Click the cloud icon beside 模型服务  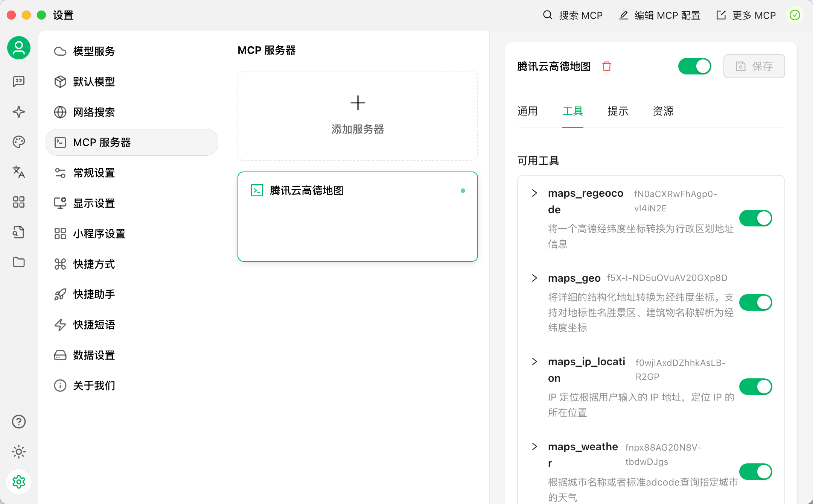(x=60, y=51)
